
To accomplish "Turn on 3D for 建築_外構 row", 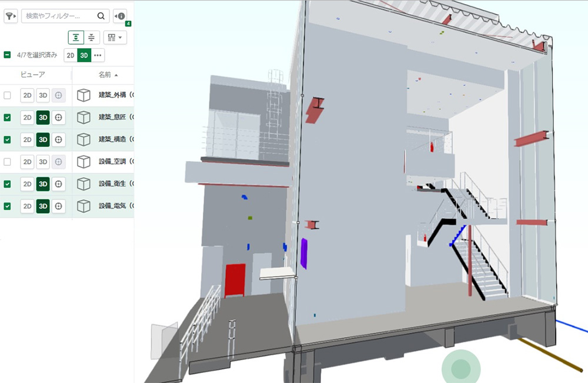I will [43, 95].
